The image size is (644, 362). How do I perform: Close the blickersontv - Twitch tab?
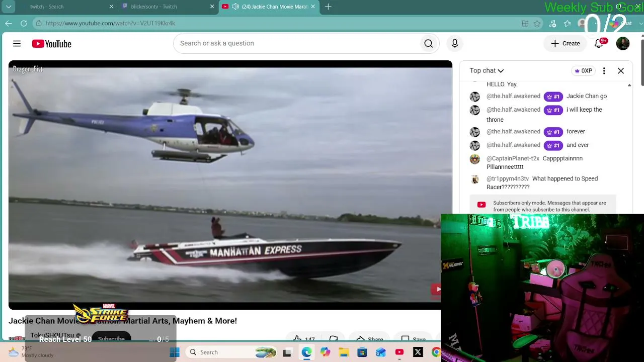click(x=212, y=7)
